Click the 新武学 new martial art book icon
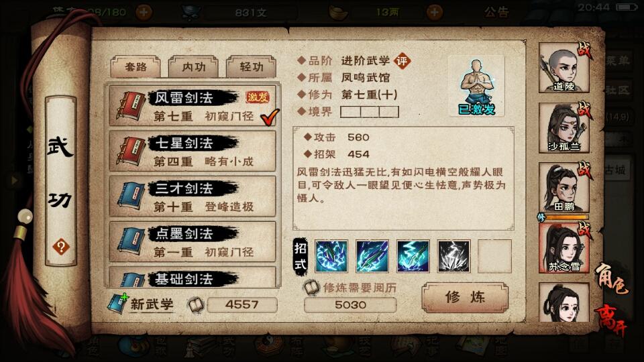This screenshot has height=362, width=644. click(118, 304)
